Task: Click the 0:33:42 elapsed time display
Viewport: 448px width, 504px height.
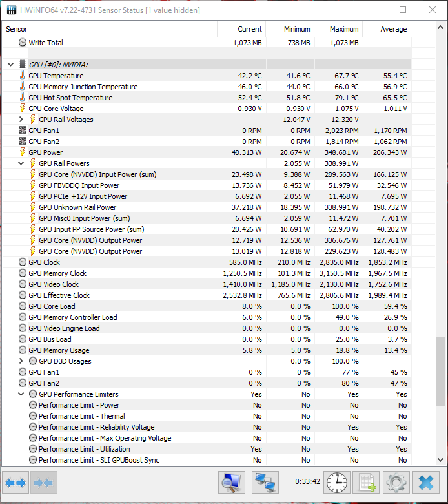Action: (308, 481)
